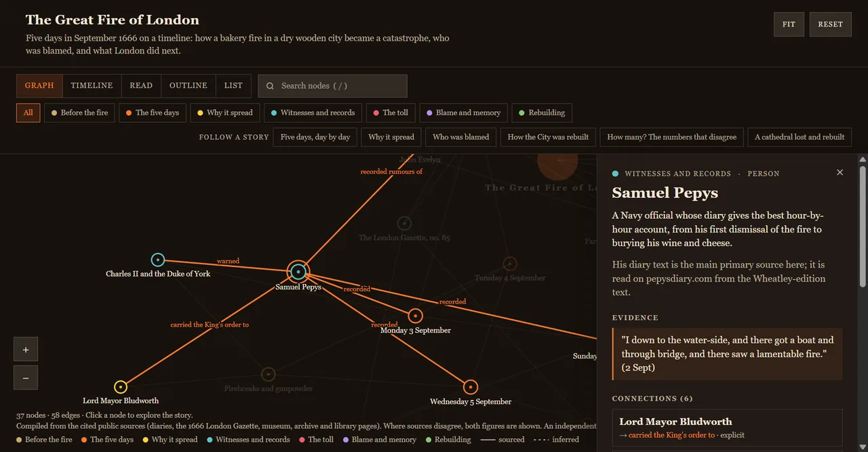Select the Monday 3 September node
This screenshot has width=868, height=452.
(x=416, y=316)
